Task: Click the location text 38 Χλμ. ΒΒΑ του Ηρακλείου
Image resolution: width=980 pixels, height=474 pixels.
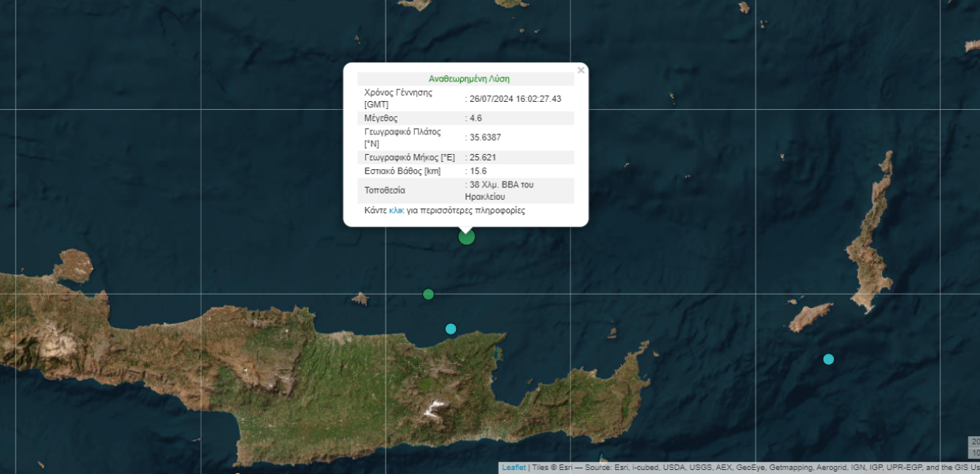Action: (501, 190)
